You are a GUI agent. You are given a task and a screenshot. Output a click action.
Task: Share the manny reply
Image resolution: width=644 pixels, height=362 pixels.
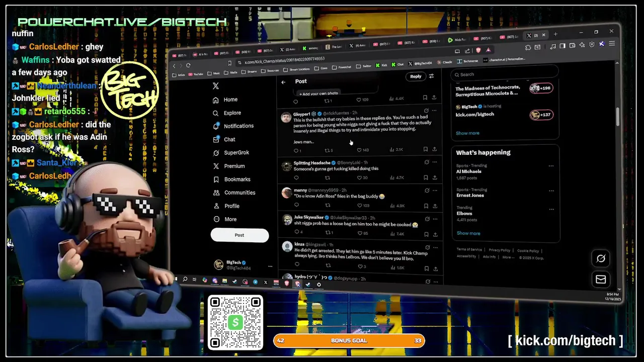click(435, 205)
